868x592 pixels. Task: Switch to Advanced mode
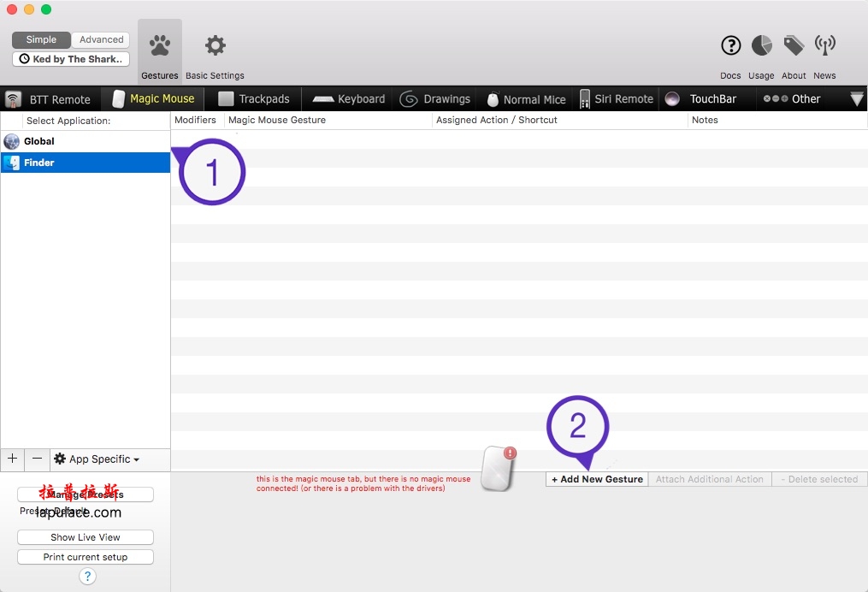101,40
